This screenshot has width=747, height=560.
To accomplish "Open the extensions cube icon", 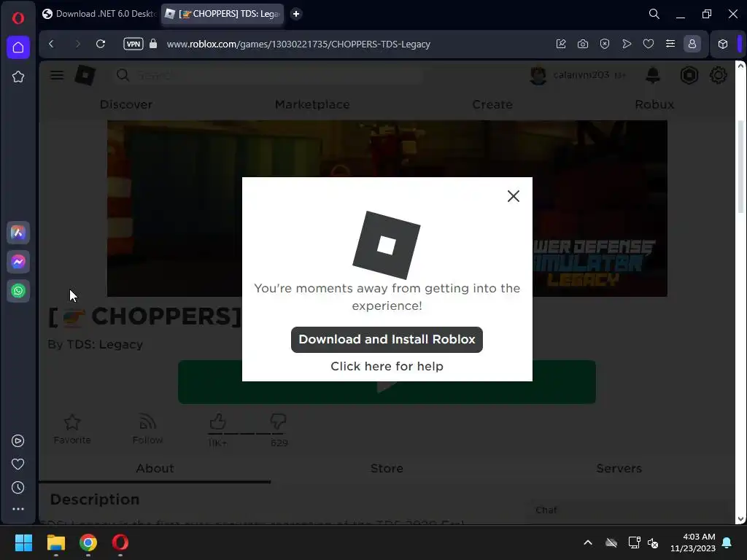I will coord(723,44).
